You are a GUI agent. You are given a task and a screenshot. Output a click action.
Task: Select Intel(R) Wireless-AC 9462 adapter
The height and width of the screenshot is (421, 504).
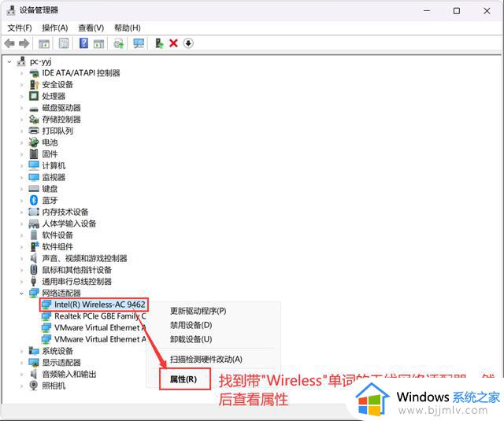(100, 304)
